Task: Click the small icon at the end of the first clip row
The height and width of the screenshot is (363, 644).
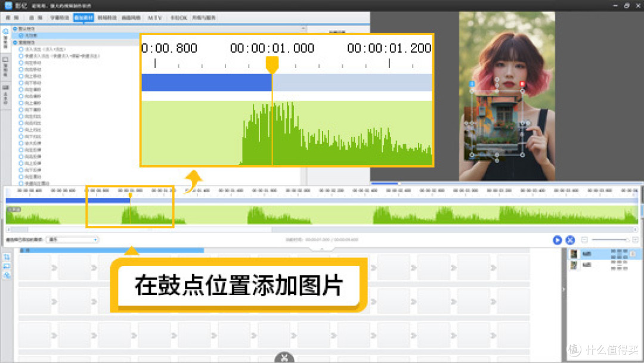Action: [633, 254]
